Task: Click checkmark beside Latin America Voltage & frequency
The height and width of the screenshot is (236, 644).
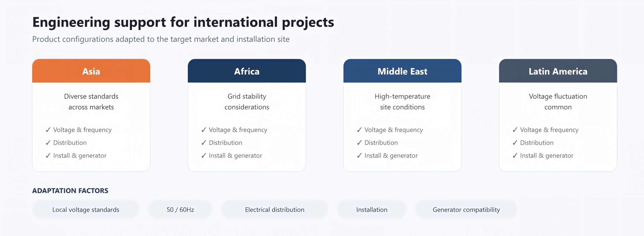Action: point(515,130)
